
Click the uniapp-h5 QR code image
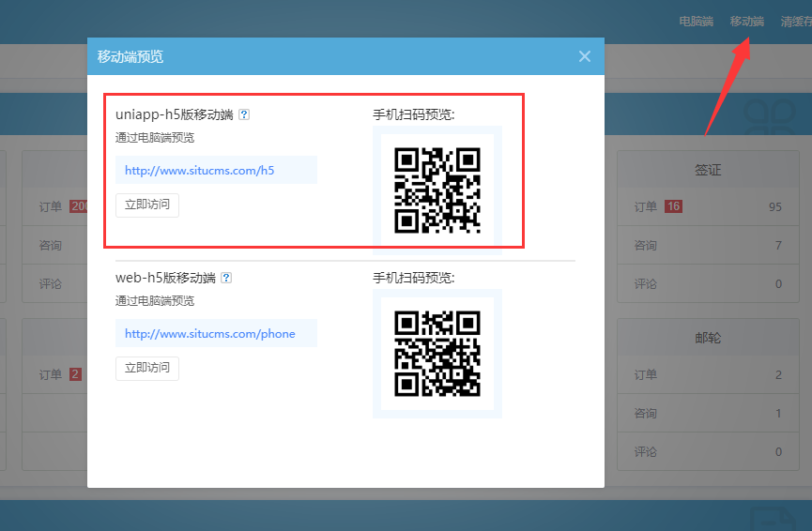point(437,190)
